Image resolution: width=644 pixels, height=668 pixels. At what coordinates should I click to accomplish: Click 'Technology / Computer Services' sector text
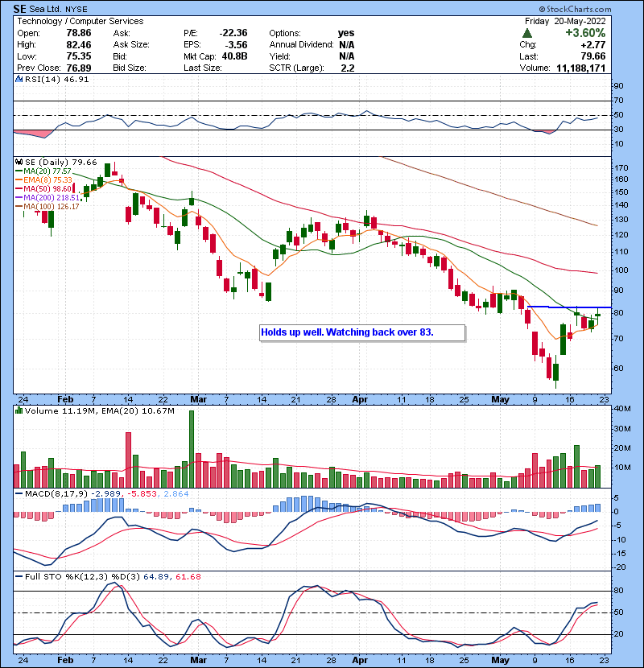80,21
